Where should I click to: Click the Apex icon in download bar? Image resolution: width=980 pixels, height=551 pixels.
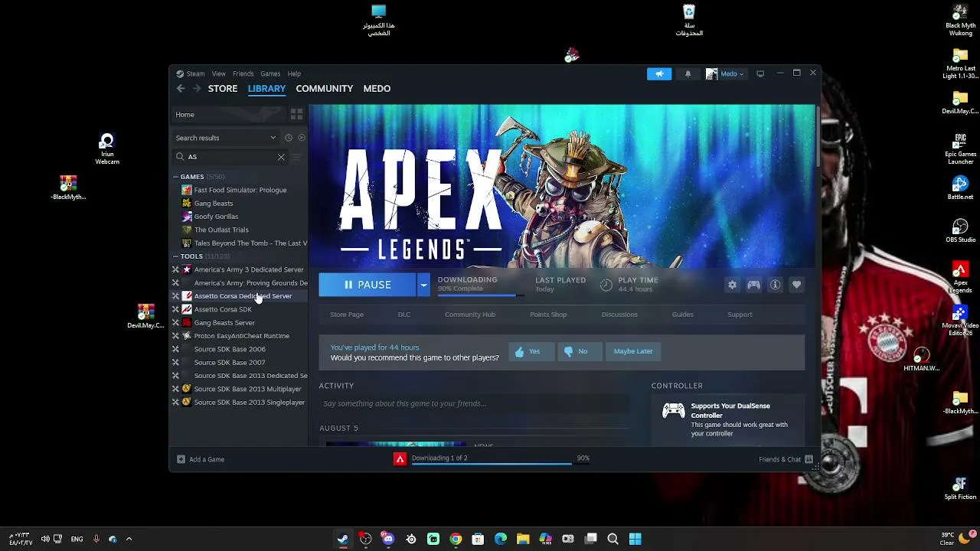click(x=400, y=458)
